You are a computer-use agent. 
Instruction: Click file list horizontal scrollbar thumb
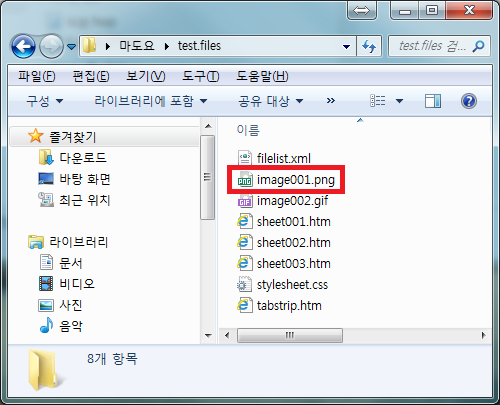click(290, 335)
